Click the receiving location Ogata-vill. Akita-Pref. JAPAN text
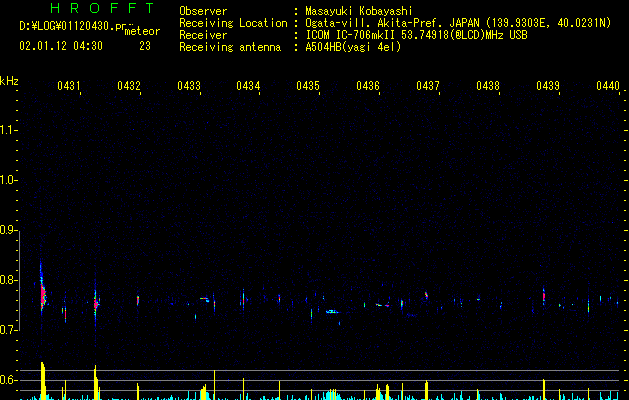The height and width of the screenshot is (400, 629). [x=394, y=23]
